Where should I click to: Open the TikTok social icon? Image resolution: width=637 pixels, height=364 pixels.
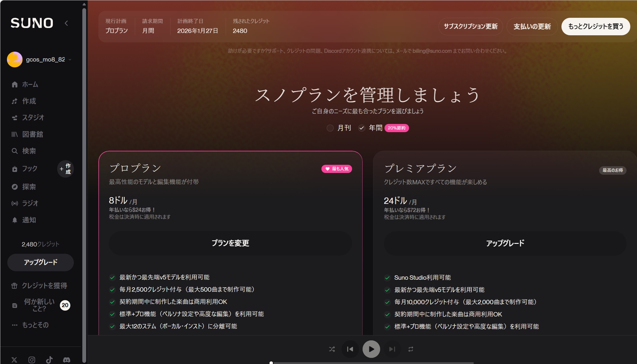[49, 360]
